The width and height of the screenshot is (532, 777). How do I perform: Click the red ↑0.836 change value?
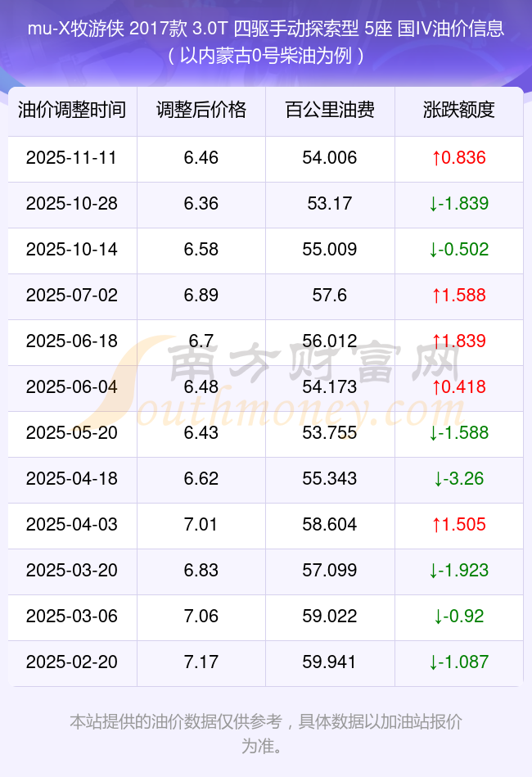[x=459, y=158]
